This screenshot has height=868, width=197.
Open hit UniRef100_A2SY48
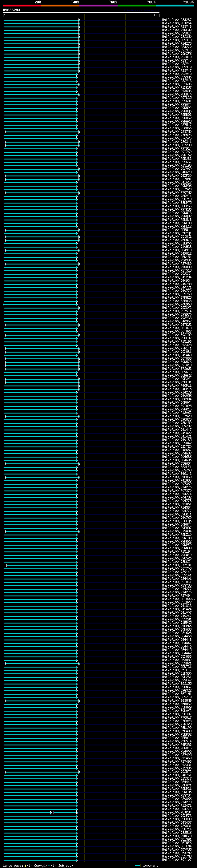(x=177, y=26)
